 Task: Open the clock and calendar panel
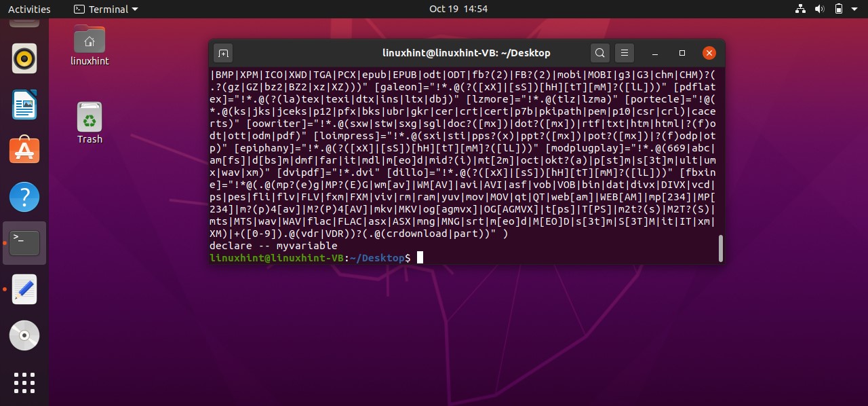click(458, 9)
